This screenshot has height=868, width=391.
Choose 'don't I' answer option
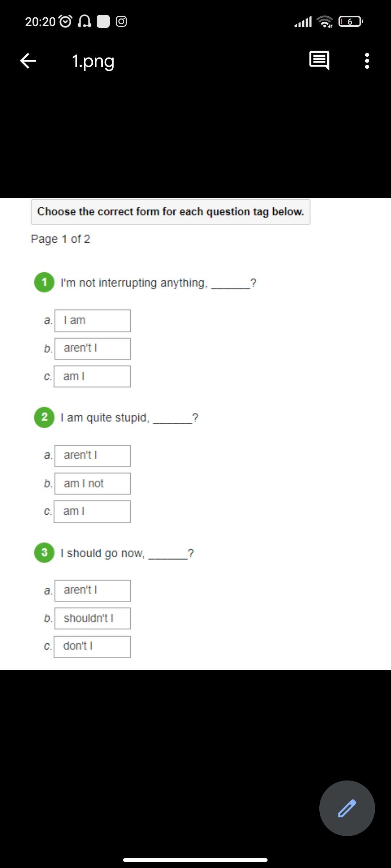coord(92,646)
